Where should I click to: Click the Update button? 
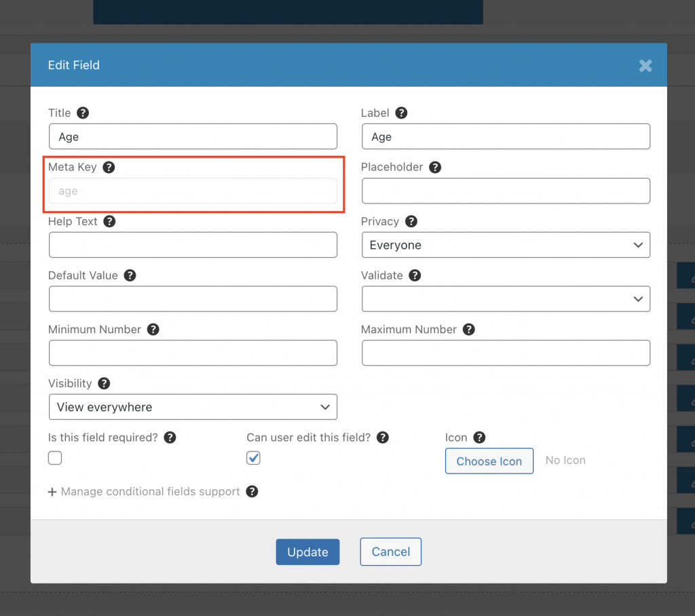pos(307,552)
